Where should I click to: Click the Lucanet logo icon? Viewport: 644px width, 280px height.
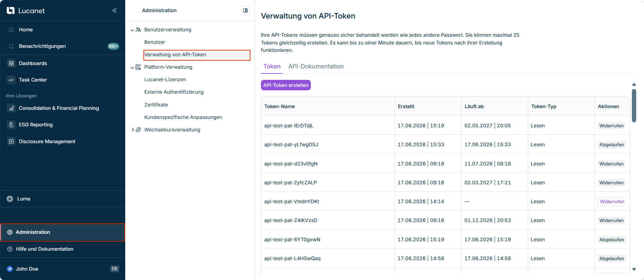click(x=11, y=10)
